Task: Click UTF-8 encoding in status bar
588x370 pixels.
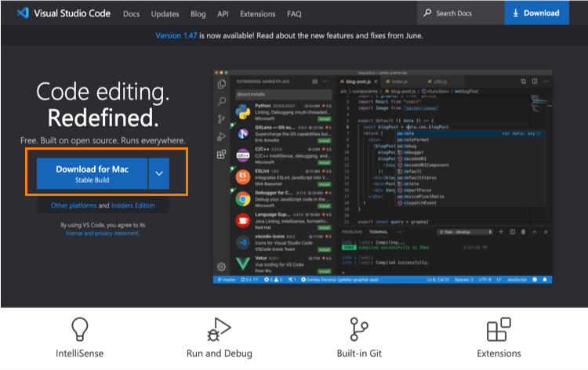Action: (x=485, y=280)
